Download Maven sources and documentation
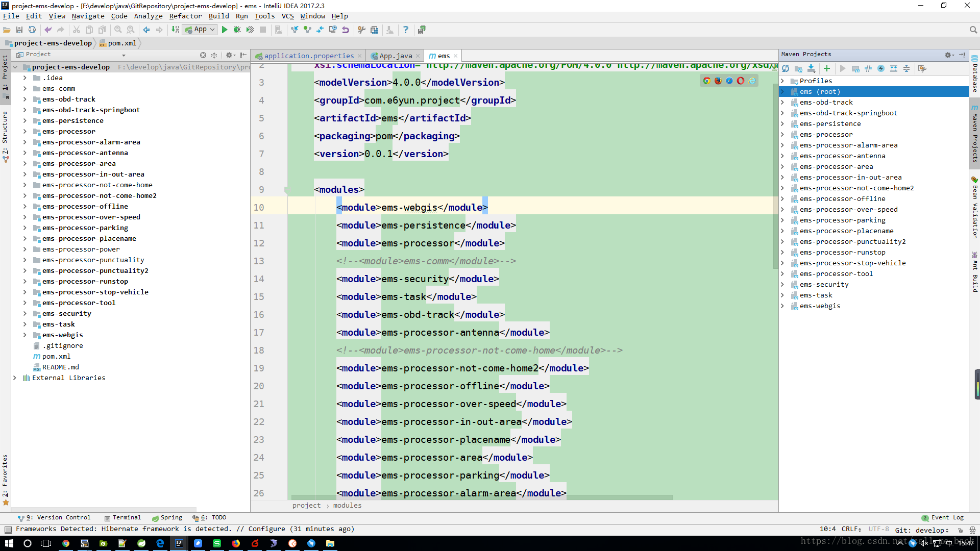The image size is (980, 551). (x=811, y=68)
